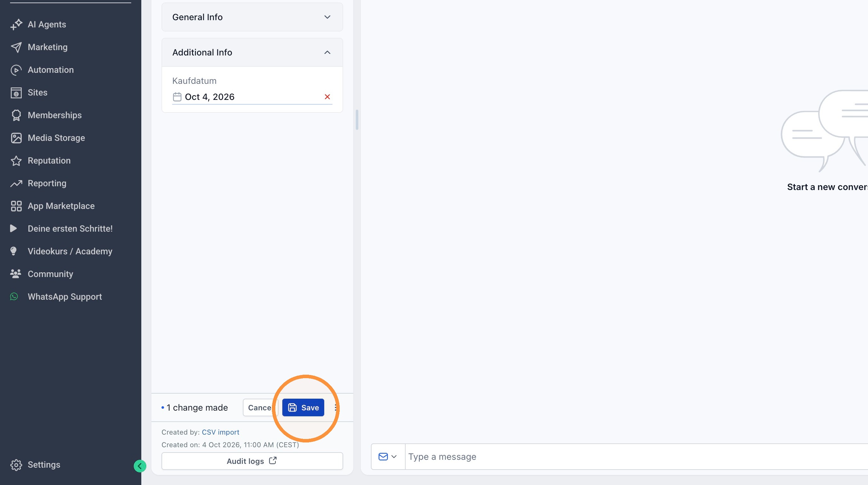The image size is (868, 485).
Task: Save the contact changes
Action: 303,407
